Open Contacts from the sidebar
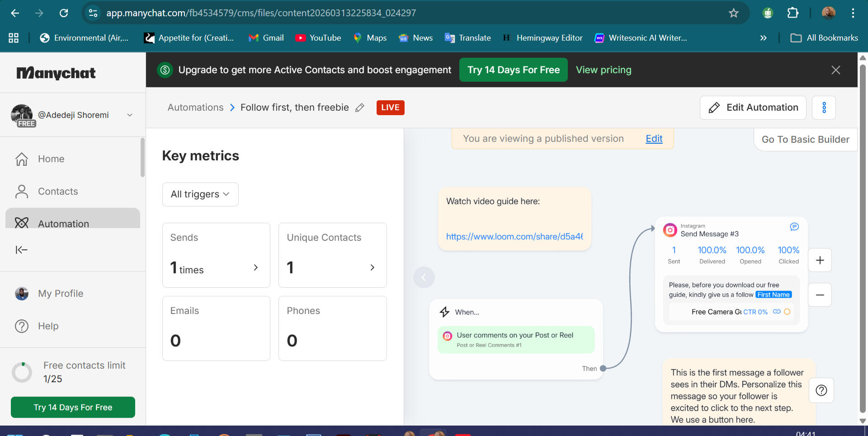Screen dimensions: 868x436 point(57,191)
